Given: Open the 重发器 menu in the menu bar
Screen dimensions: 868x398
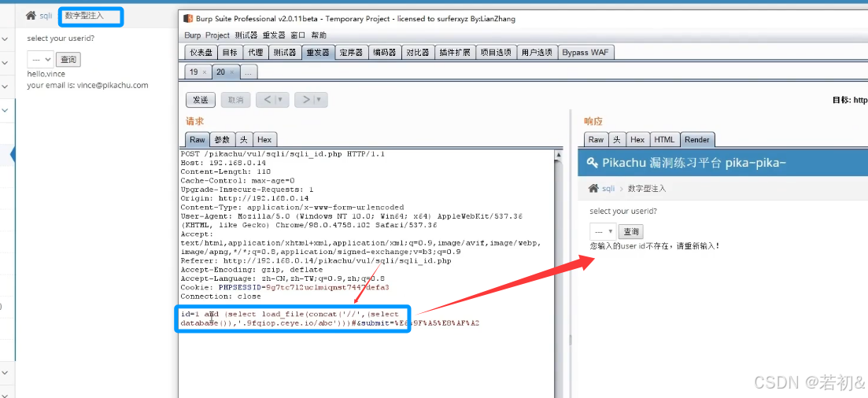Looking at the screenshot, I should [x=274, y=35].
